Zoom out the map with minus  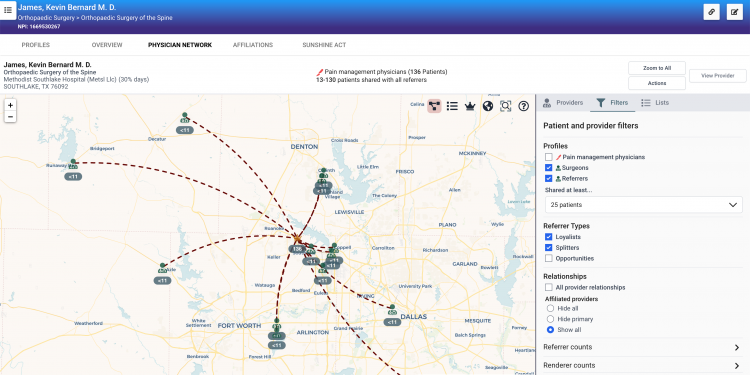[10, 117]
